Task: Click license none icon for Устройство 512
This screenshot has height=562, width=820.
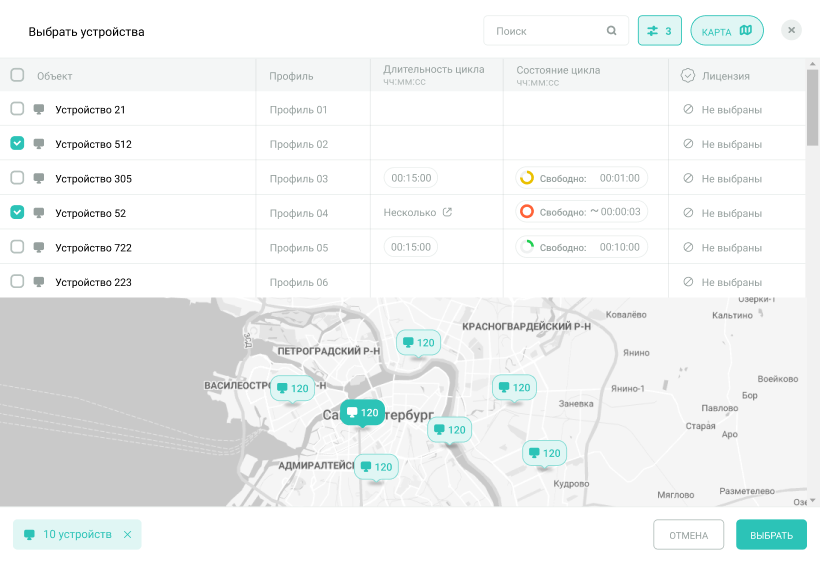Action: pyautogui.click(x=688, y=144)
